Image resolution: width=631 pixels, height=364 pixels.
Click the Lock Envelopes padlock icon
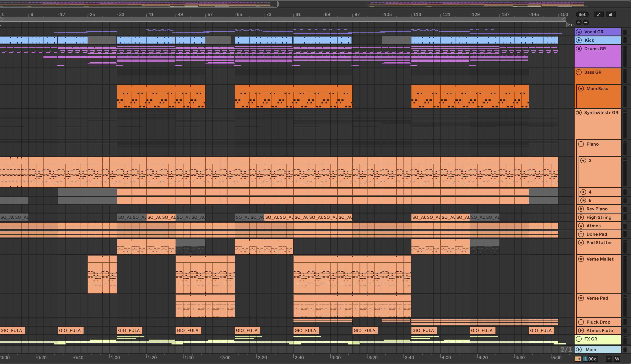(611, 14)
